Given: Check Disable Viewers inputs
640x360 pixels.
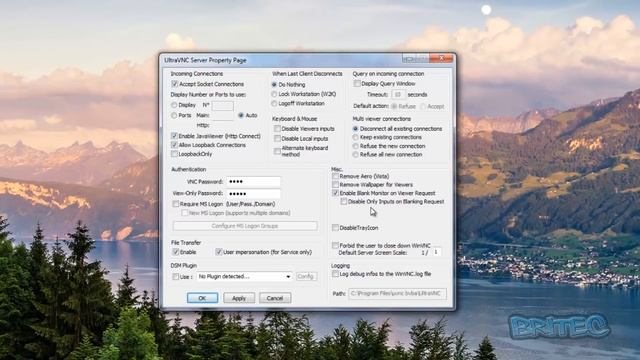Looking at the screenshot, I should pyautogui.click(x=277, y=129).
